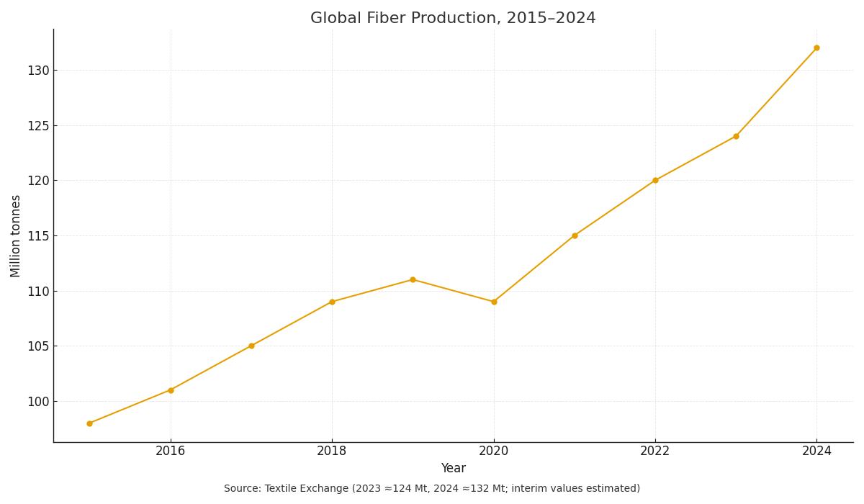Select the 2017 data point marker
Viewport: 864px width, 504px height.
pyautogui.click(x=251, y=346)
